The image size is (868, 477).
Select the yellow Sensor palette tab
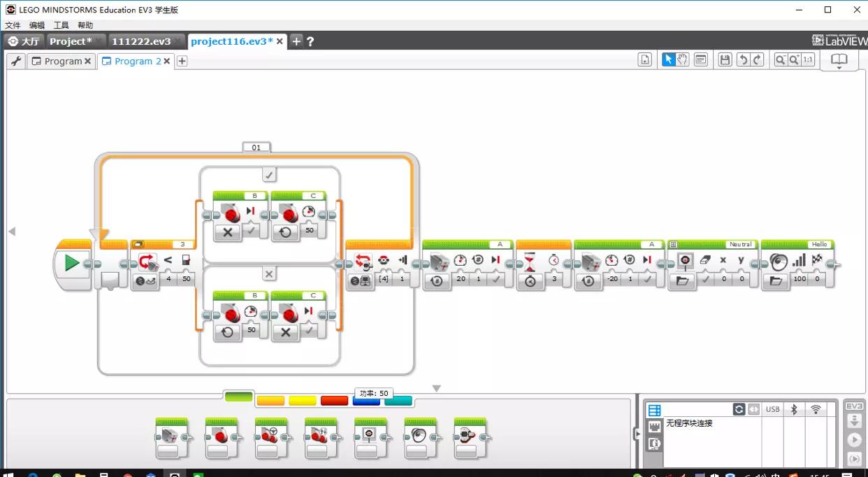(x=303, y=401)
